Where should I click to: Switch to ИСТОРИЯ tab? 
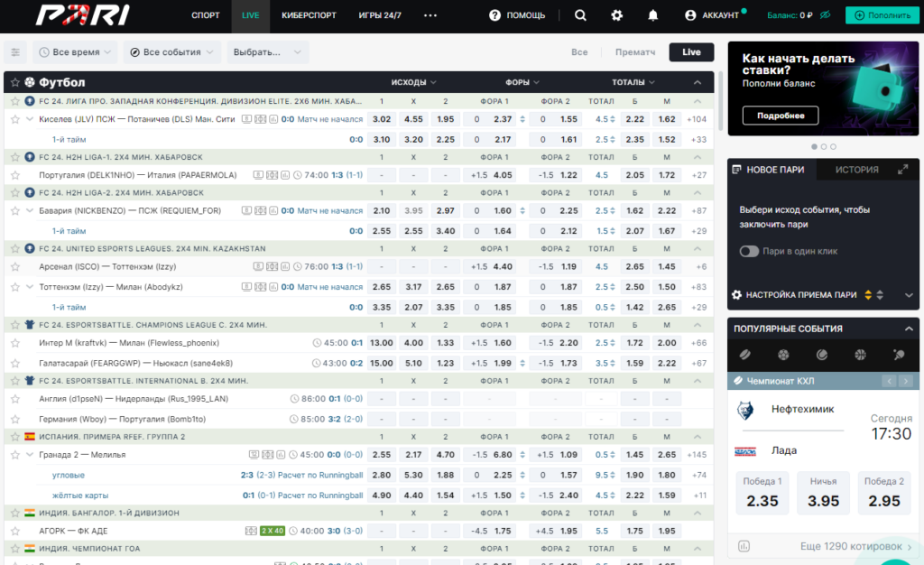tap(857, 170)
